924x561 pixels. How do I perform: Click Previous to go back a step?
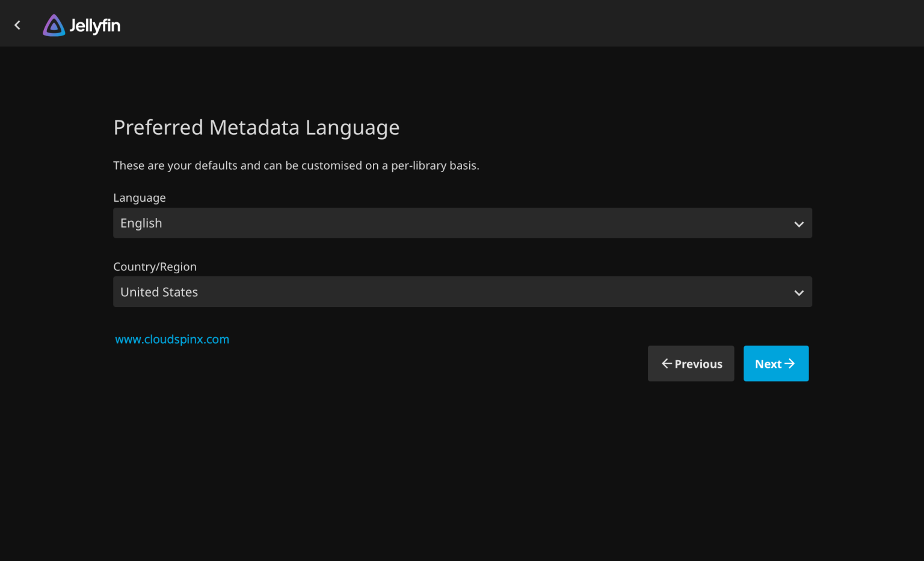coord(691,364)
